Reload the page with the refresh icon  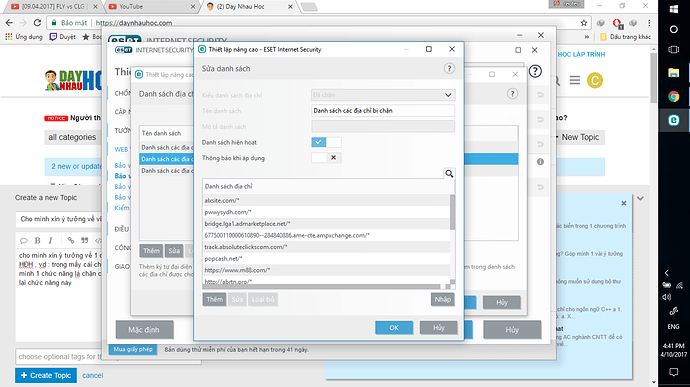pos(37,22)
